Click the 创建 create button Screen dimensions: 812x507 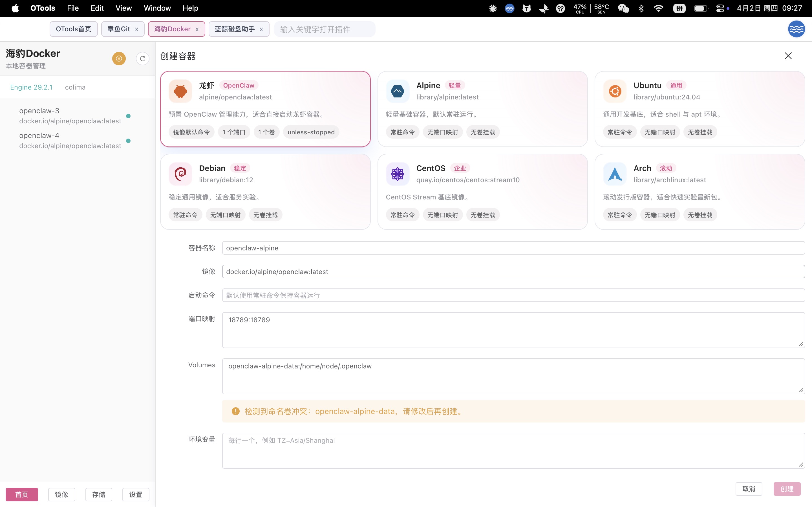point(787,489)
